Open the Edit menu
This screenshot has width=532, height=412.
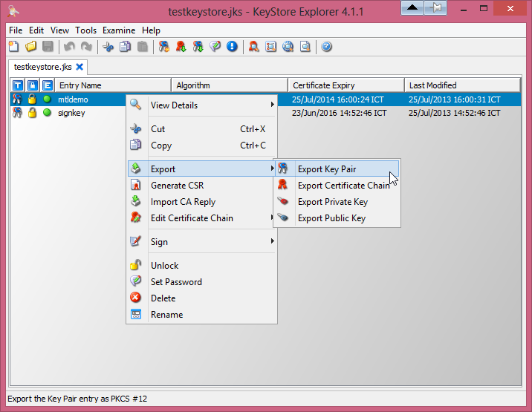click(x=36, y=30)
